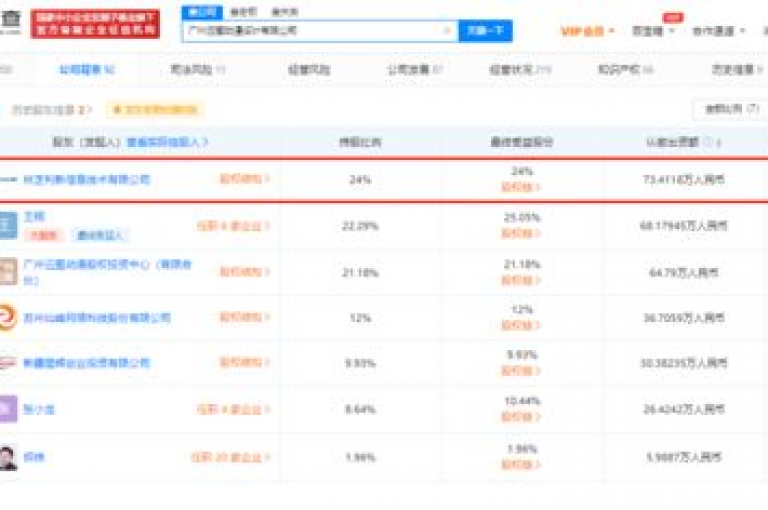Open the company link in the 24% row

(87, 179)
